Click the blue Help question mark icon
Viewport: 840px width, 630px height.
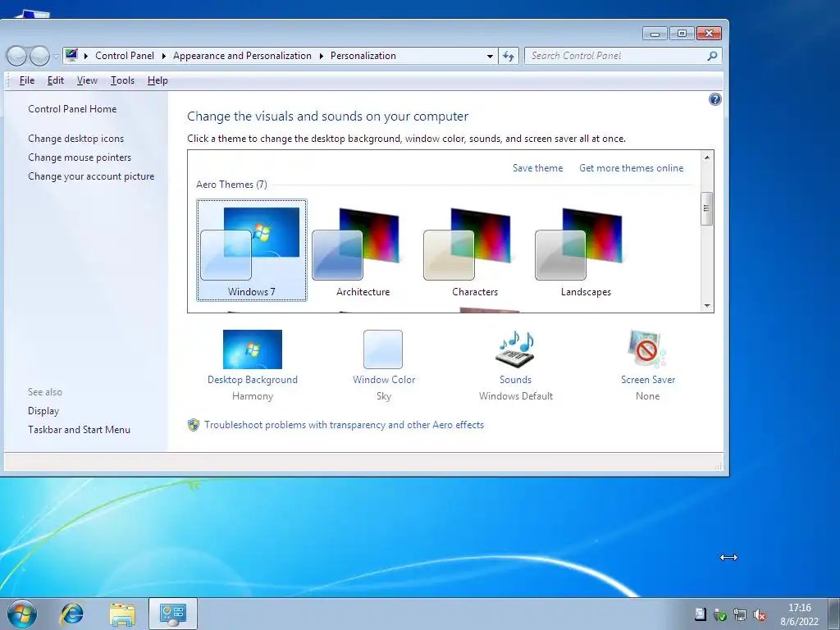[714, 99]
